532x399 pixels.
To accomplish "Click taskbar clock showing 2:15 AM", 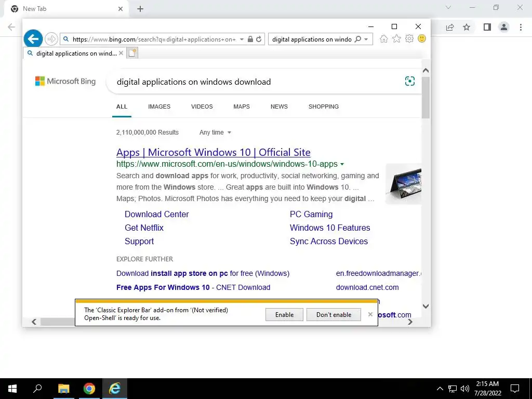I will [x=487, y=389].
